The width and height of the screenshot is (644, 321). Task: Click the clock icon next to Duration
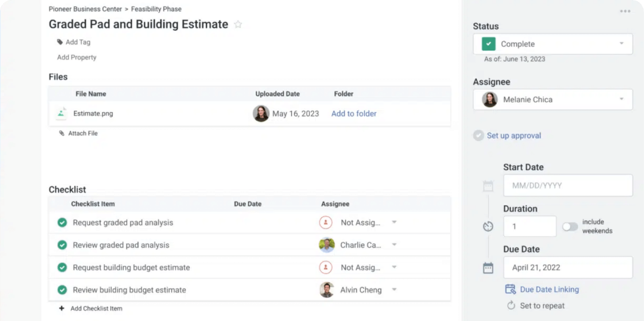[x=488, y=226]
